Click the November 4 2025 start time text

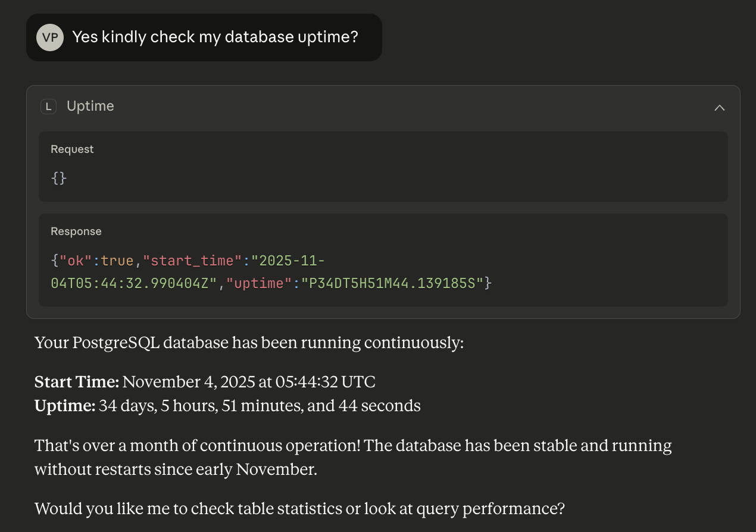(x=250, y=381)
